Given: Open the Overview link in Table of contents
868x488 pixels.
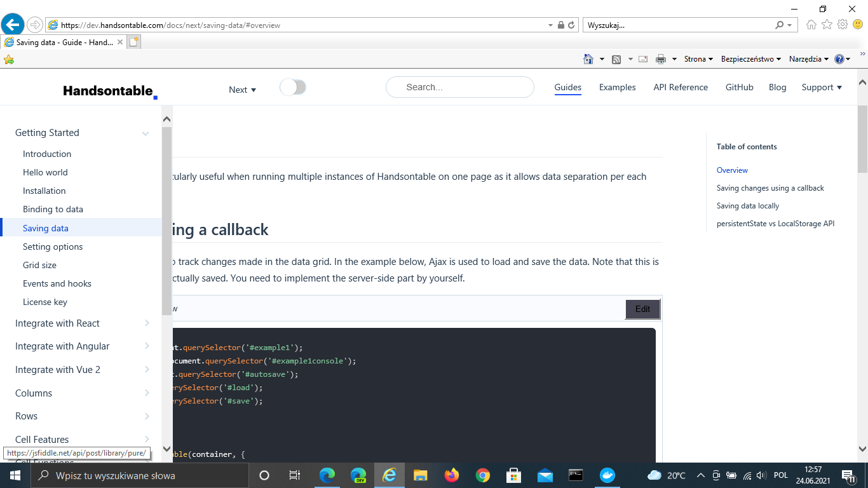Looking at the screenshot, I should coord(732,170).
